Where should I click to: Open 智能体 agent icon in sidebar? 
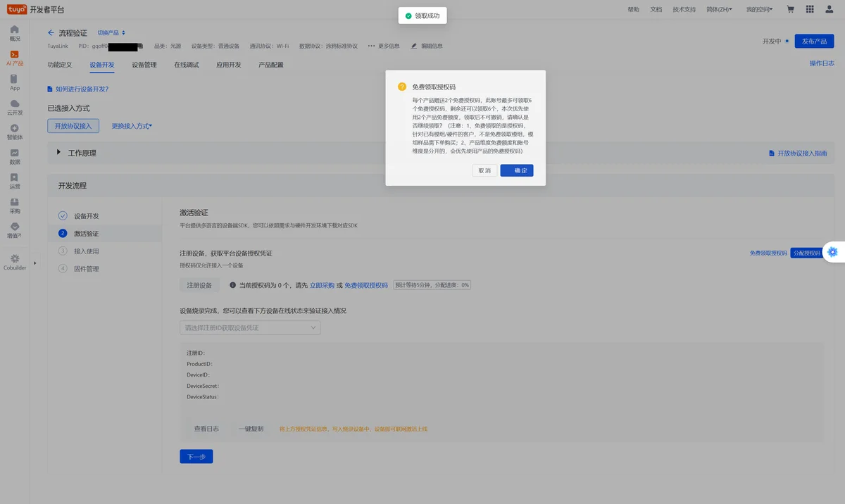pos(15,128)
